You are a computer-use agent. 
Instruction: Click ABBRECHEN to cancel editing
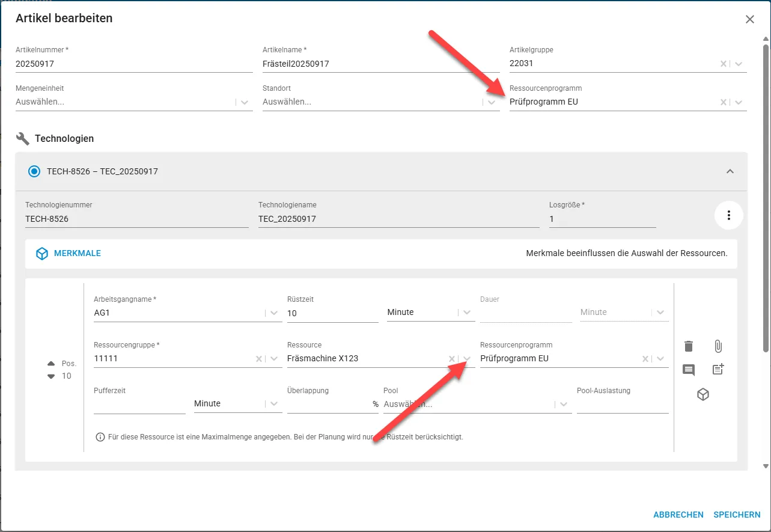click(x=678, y=515)
